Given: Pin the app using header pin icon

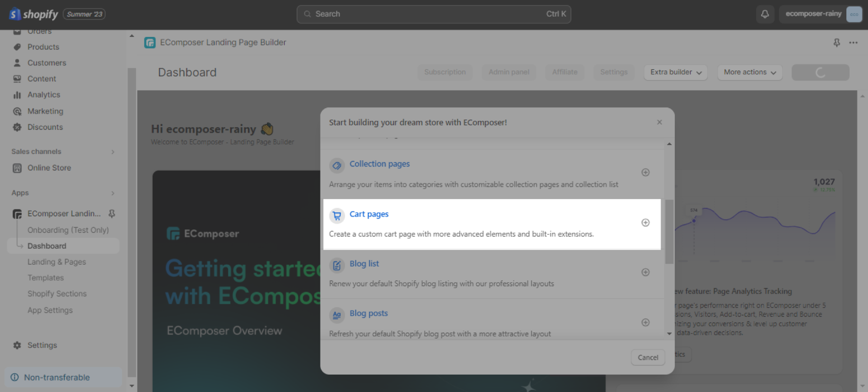Looking at the screenshot, I should click(837, 43).
